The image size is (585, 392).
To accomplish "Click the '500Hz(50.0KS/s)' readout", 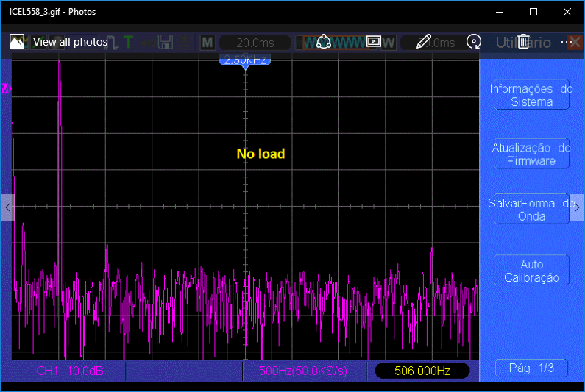I will 303,371.
